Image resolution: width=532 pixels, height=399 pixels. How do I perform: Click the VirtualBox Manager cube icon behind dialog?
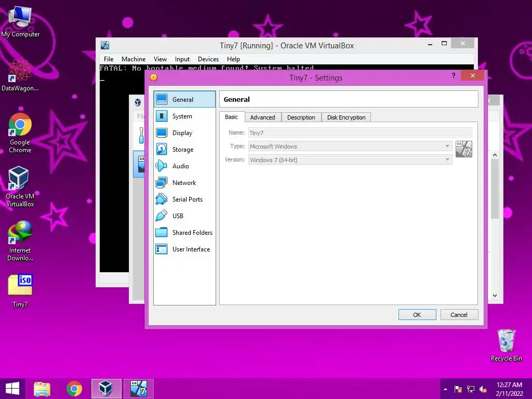138,102
